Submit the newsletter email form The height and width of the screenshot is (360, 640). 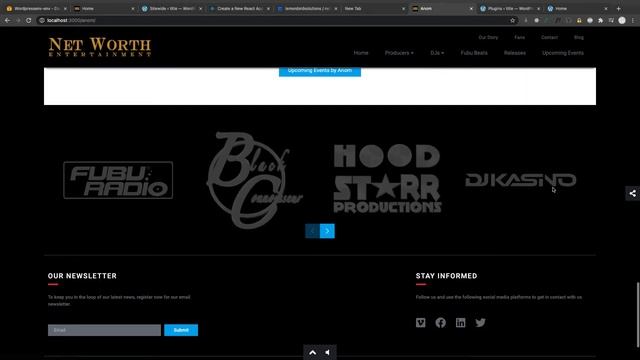click(x=181, y=330)
